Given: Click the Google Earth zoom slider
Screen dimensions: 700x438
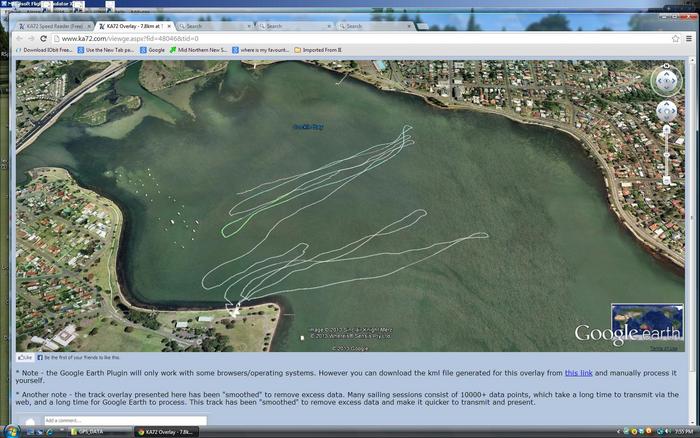Looking at the screenshot, I should [x=666, y=155].
